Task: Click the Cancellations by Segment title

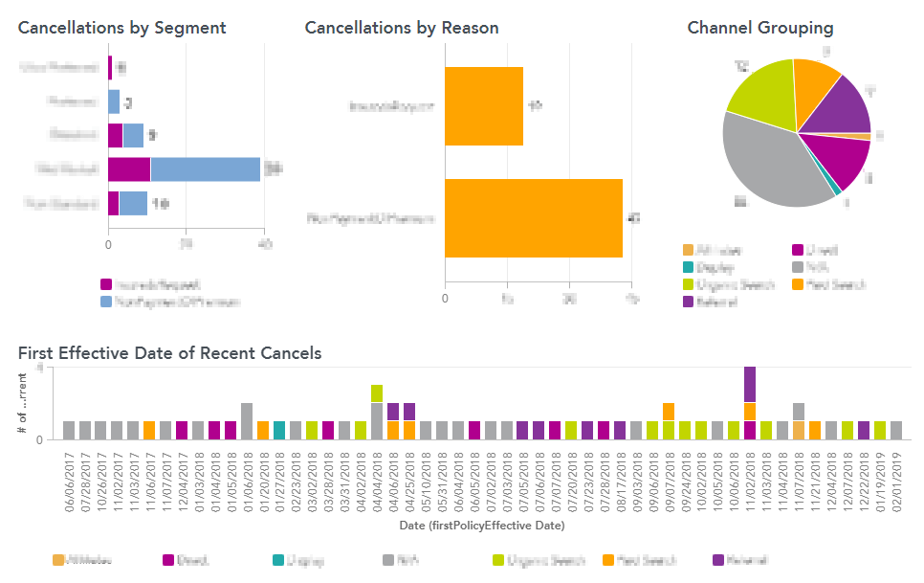Action: [x=121, y=28]
